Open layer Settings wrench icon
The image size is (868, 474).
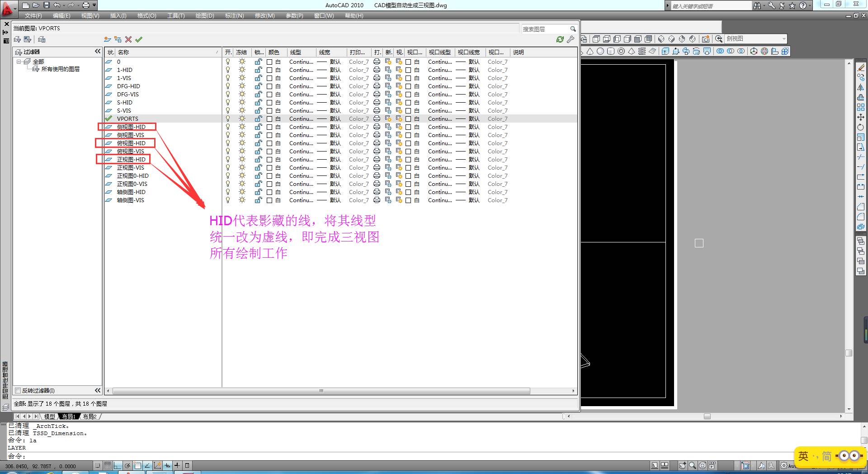tap(571, 39)
